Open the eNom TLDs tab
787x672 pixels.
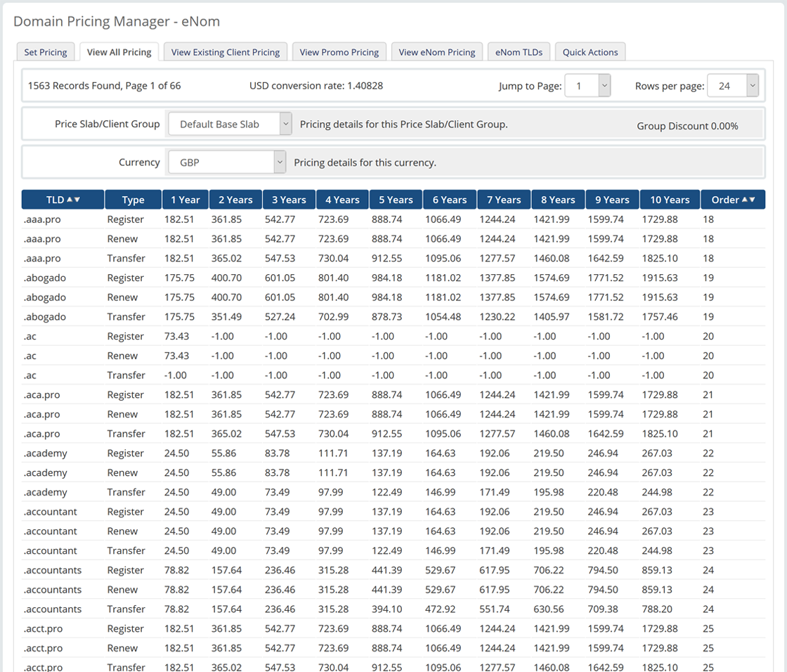pos(519,52)
